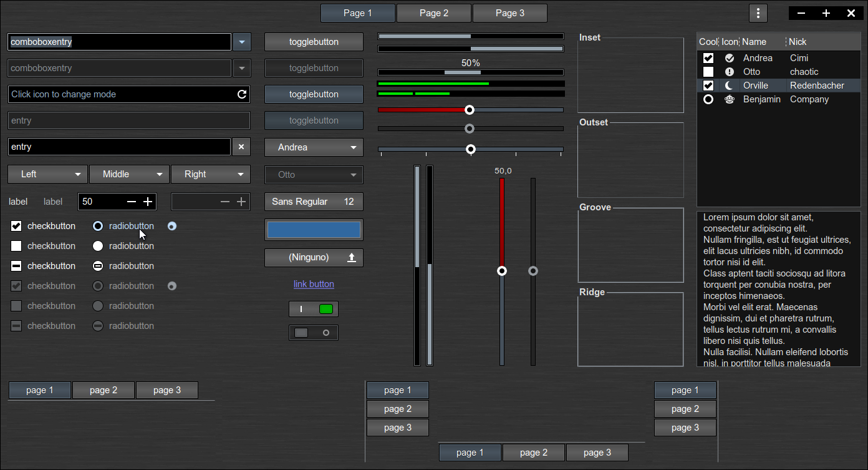The height and width of the screenshot is (470, 868).
Task: Select page 3 in the right-edge vertical notebook
Action: click(x=685, y=428)
